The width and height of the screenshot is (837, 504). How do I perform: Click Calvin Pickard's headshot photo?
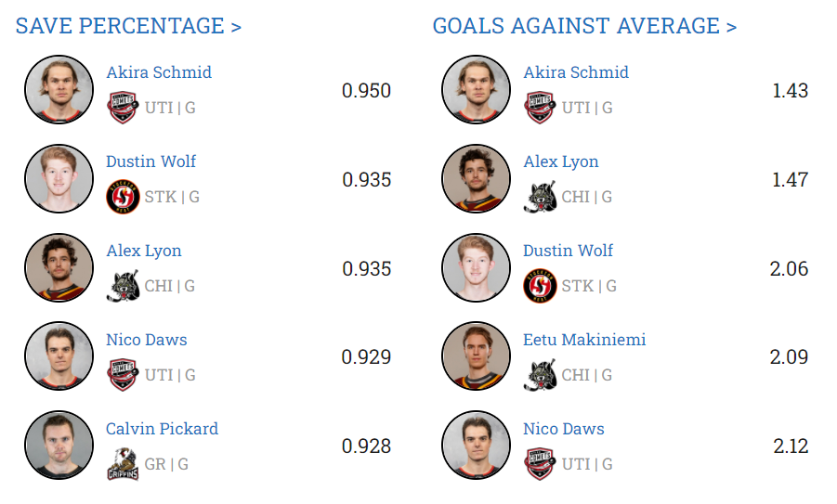coord(59,446)
